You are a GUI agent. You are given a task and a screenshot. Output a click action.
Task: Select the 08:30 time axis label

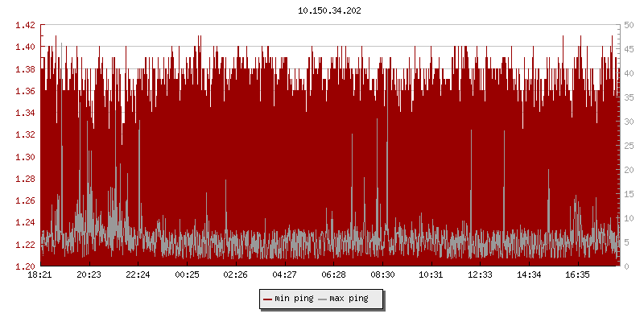pyautogui.click(x=382, y=275)
